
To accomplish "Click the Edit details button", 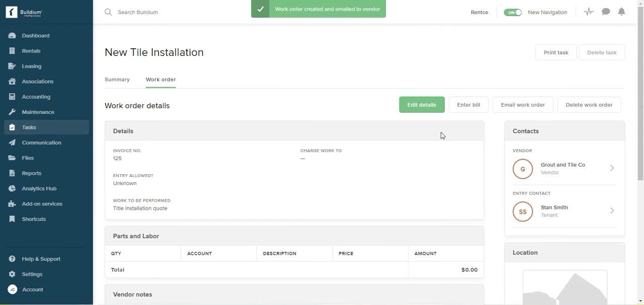I will (422, 105).
